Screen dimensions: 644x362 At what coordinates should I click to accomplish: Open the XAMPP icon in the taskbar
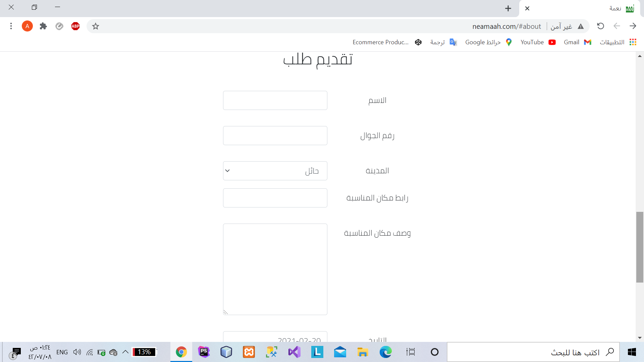pyautogui.click(x=249, y=352)
